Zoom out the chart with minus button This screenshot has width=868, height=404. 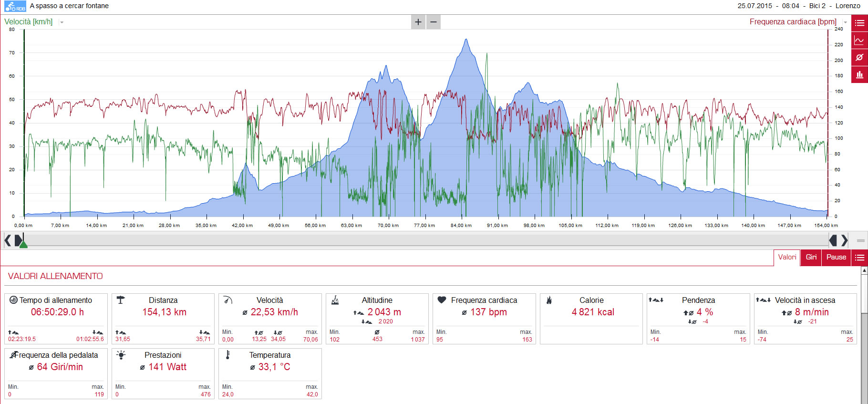pyautogui.click(x=434, y=22)
